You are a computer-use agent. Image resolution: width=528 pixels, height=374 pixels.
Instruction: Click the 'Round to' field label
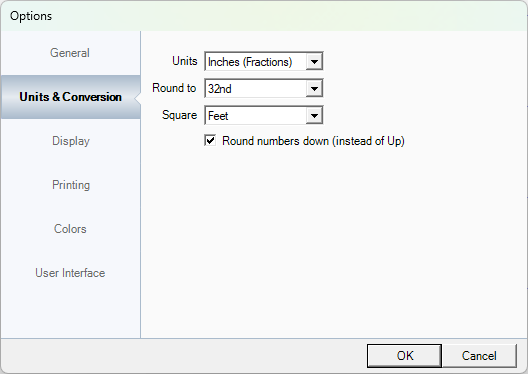point(174,88)
